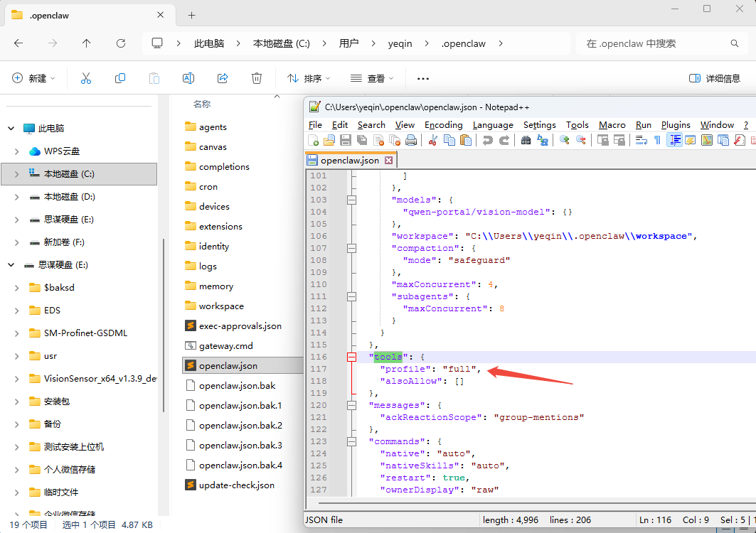The width and height of the screenshot is (756, 533).
Task: Go to yeqin in the address breadcrumb
Action: (400, 43)
